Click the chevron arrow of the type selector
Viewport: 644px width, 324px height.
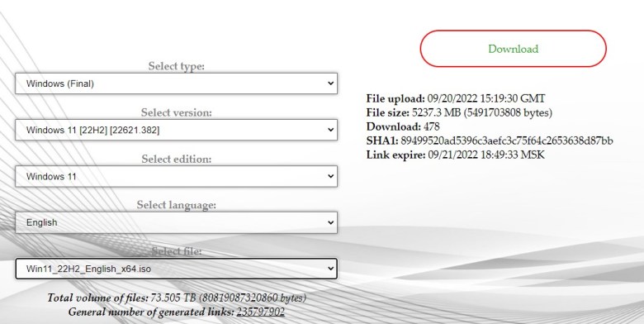pos(330,83)
